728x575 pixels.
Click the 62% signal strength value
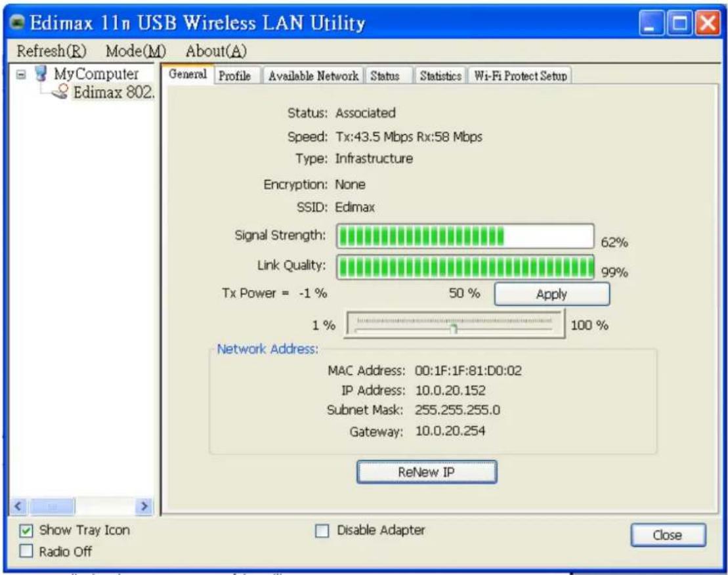(x=614, y=242)
